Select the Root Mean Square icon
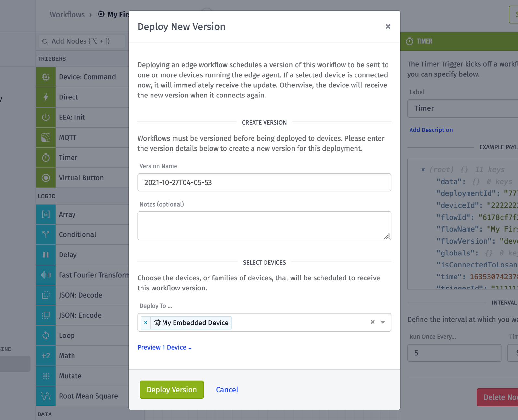The width and height of the screenshot is (518, 420). pos(46,396)
